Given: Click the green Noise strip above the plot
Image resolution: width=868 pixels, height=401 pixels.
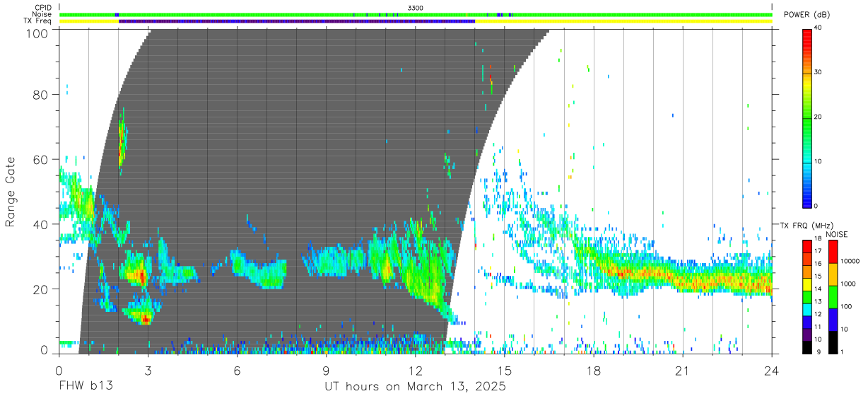Looking at the screenshot, I should coord(416,14).
